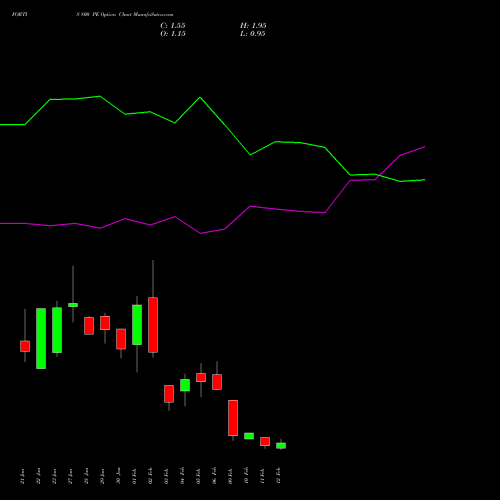Click the 22 Jan date label
The height and width of the screenshot is (500, 500).
(39, 476)
